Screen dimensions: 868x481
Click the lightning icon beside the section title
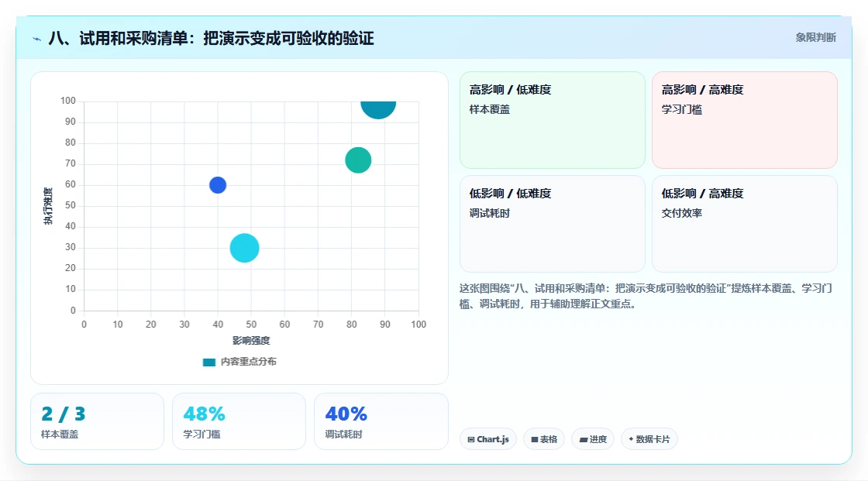point(37,39)
